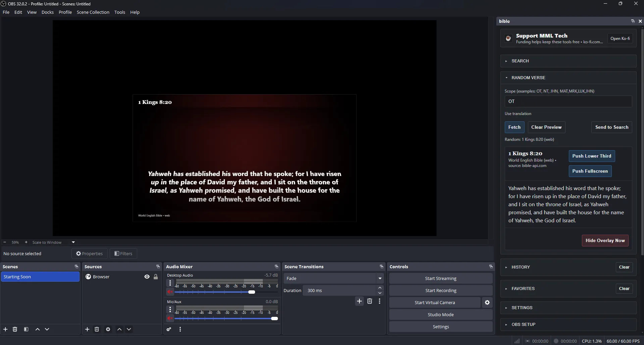Add a new scene transition

click(x=359, y=301)
